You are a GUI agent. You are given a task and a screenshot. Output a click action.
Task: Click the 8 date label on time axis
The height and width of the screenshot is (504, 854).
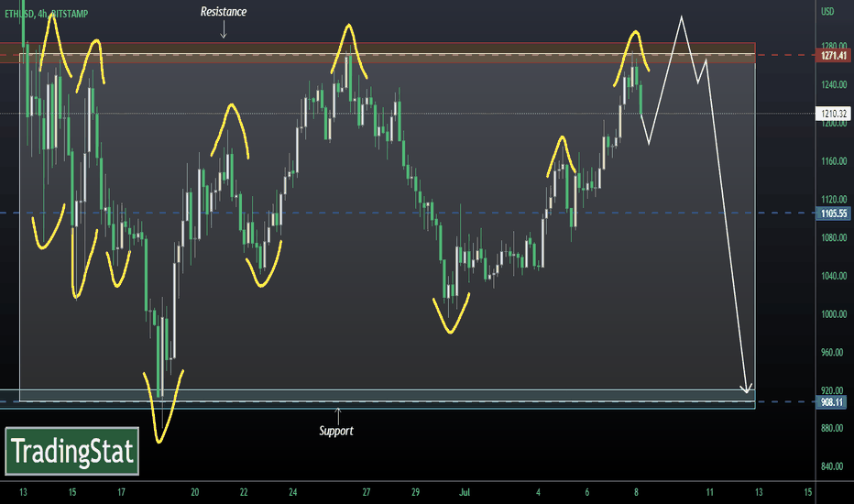click(x=636, y=493)
